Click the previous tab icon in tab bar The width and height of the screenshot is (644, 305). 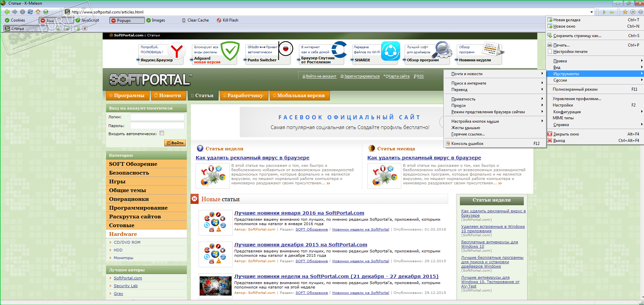tap(59, 29)
